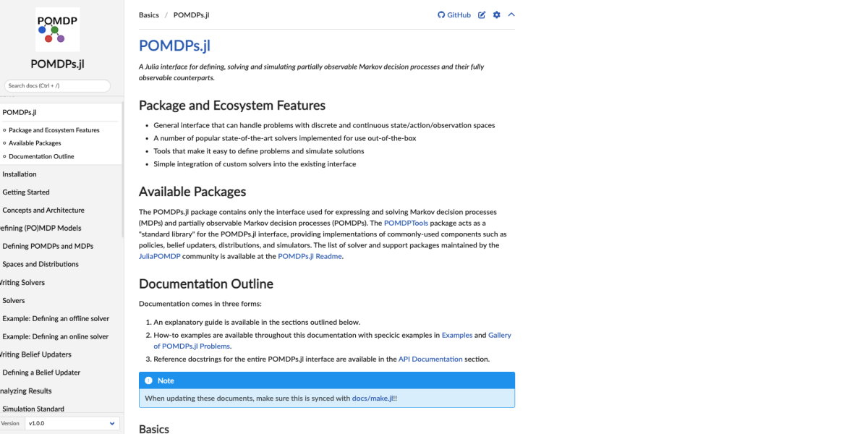Viewport: 868px width, 434px height.
Task: Follow the POMDPTools package link
Action: pyautogui.click(x=406, y=224)
